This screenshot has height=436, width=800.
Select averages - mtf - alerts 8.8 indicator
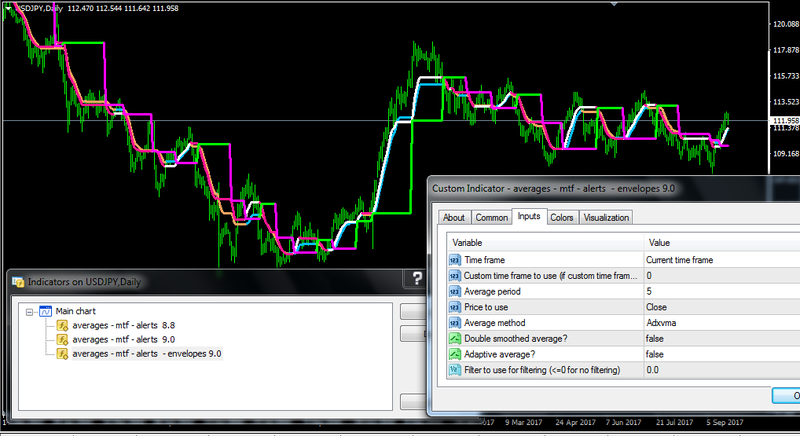[123, 325]
